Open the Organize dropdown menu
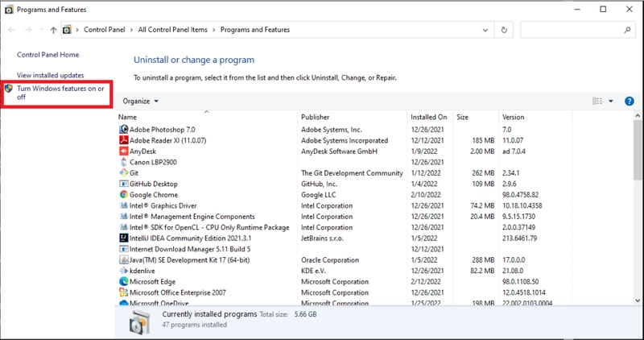Viewport: 644px width, 340px height. (140, 102)
